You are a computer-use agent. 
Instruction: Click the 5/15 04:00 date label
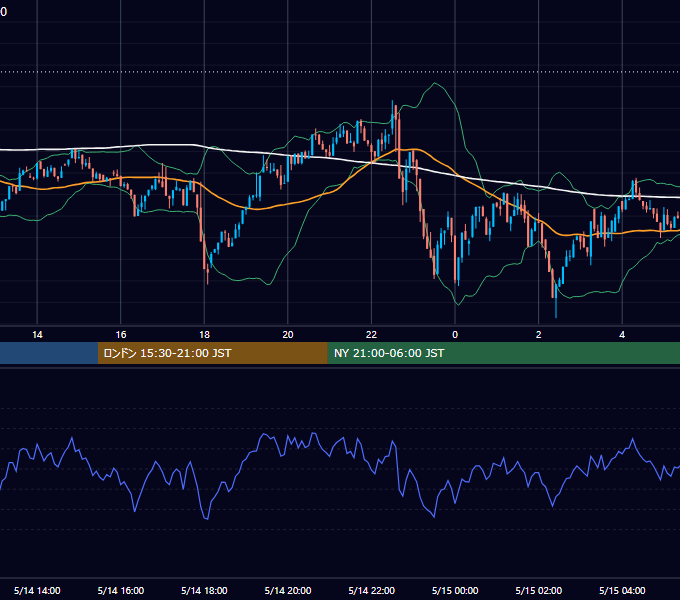(622, 590)
